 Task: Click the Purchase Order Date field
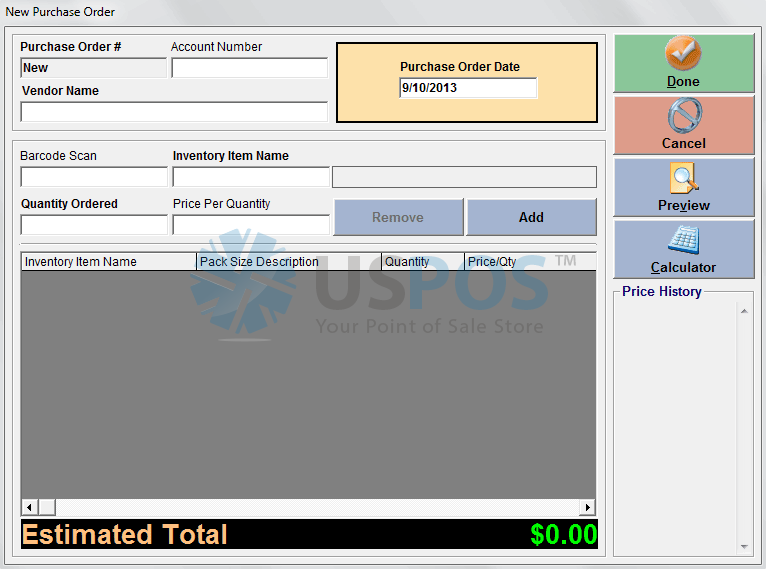pos(467,88)
